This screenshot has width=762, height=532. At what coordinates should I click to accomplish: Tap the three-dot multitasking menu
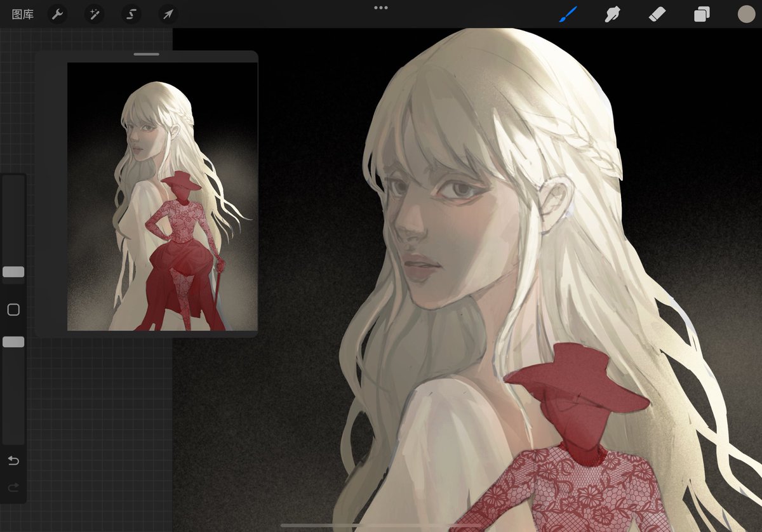(381, 8)
